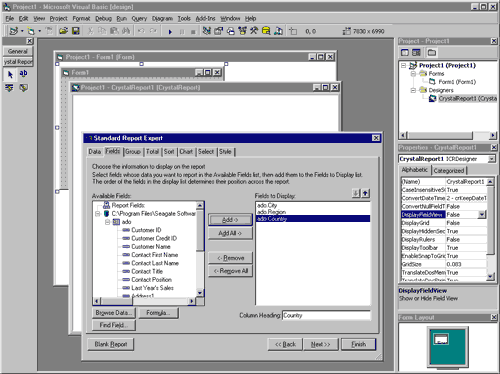
Task: Click the Save Project toolbar icon
Action: tap(76, 31)
